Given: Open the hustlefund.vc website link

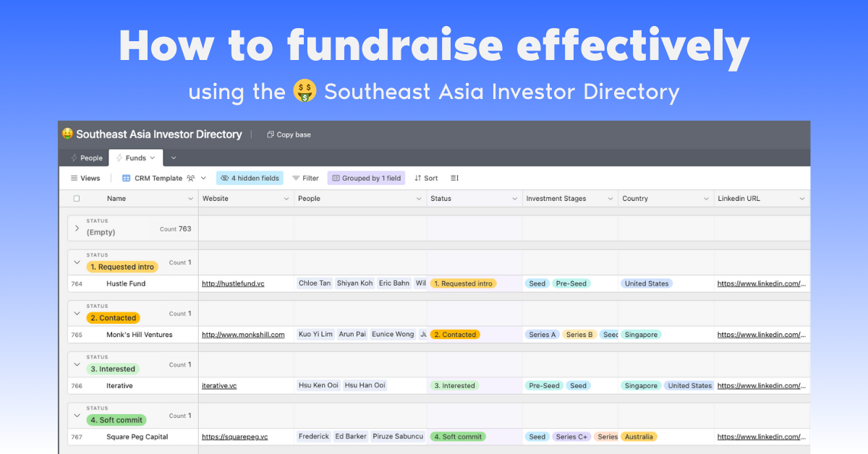Looking at the screenshot, I should [234, 283].
